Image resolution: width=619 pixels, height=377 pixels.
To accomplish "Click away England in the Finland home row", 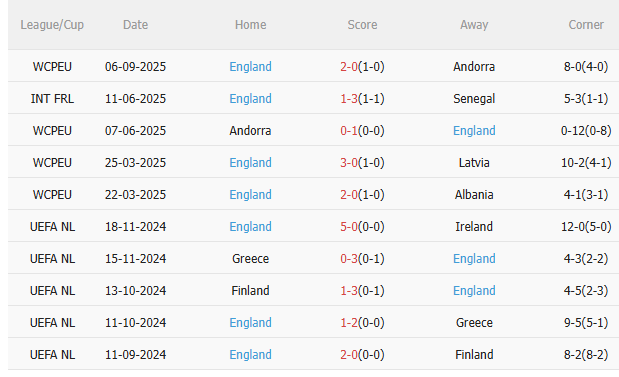I will 474,290.
